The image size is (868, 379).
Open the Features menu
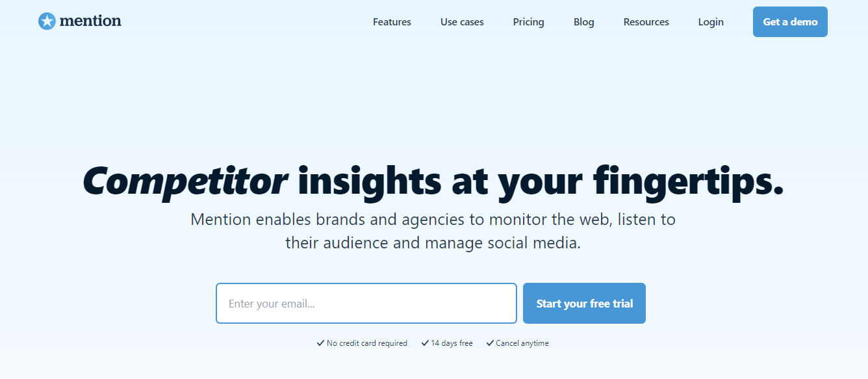click(x=392, y=22)
